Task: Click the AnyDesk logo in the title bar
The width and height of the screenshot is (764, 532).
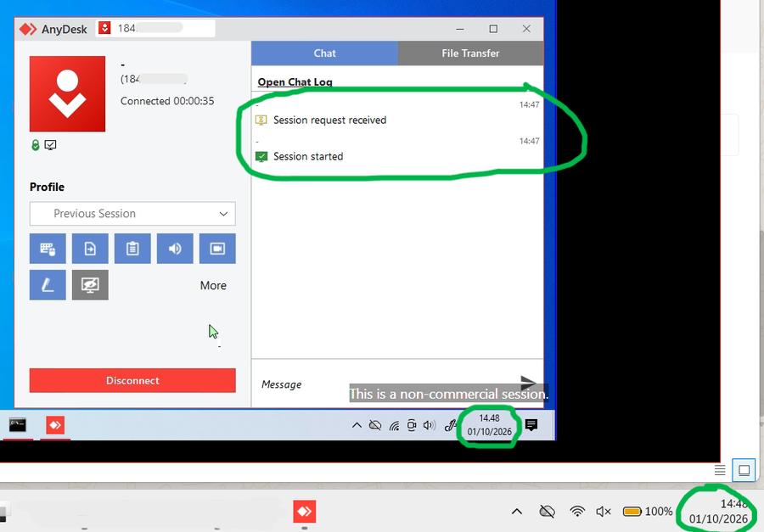Action: click(x=28, y=29)
